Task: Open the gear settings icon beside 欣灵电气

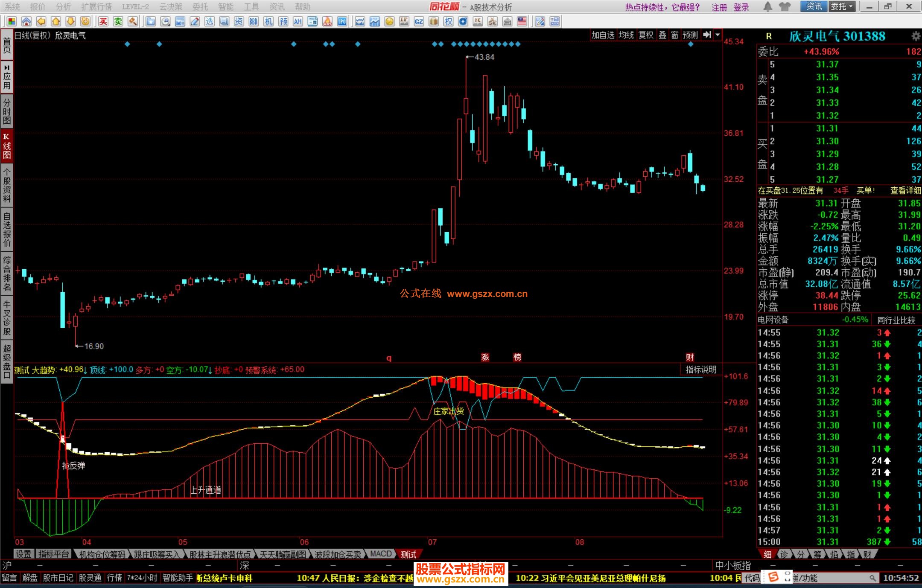Action: [916, 36]
